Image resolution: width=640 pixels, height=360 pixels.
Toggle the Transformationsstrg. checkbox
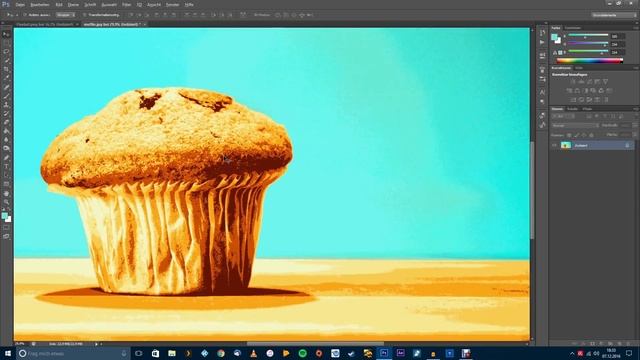coord(84,15)
